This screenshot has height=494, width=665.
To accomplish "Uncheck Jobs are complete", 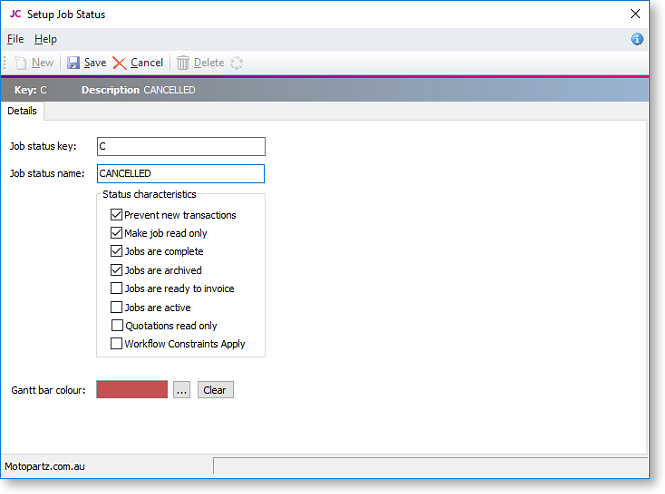I will pos(116,251).
